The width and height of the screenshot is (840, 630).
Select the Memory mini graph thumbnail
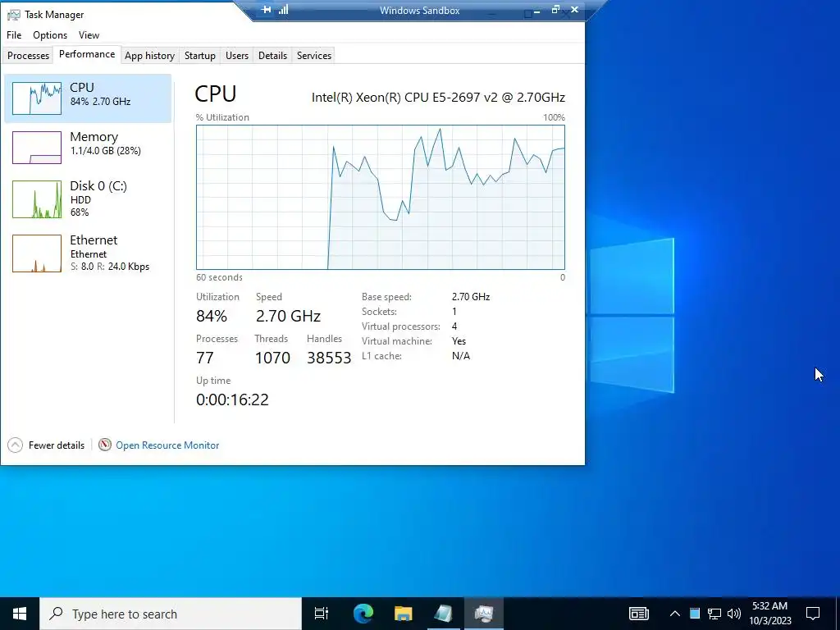[x=36, y=148]
